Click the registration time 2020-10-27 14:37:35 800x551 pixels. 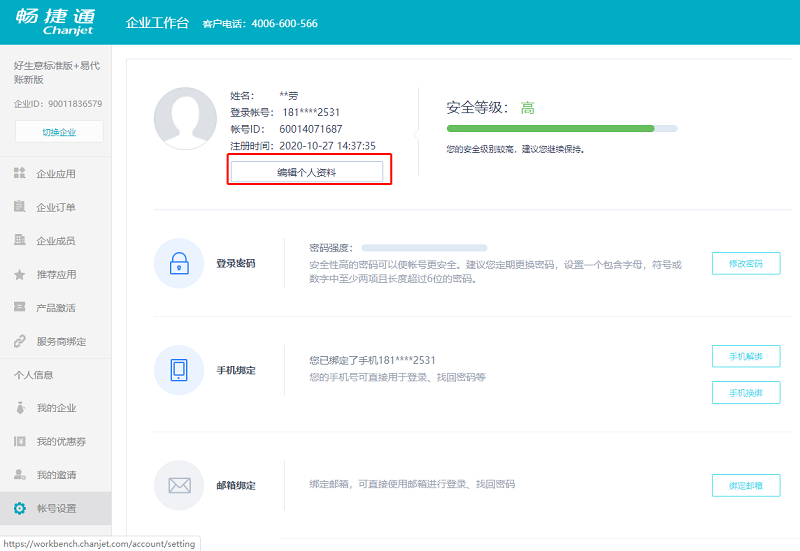click(x=328, y=146)
